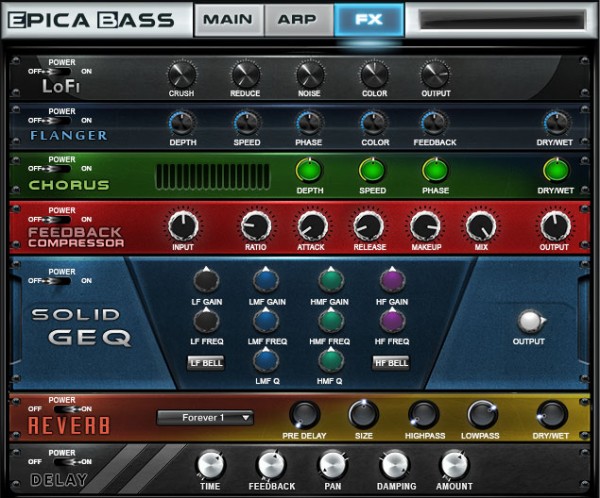Click the Flanger PHASE knob
This screenshot has height=498, width=600.
point(309,123)
